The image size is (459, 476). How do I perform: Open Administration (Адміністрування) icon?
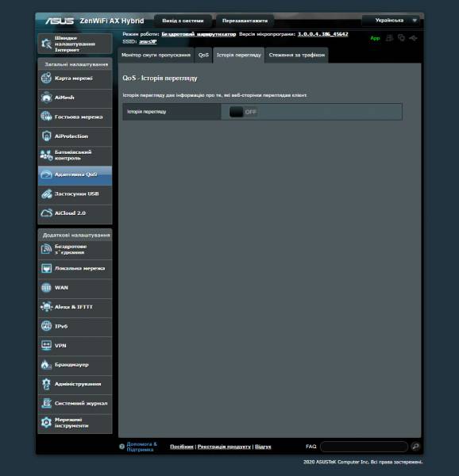tap(46, 384)
